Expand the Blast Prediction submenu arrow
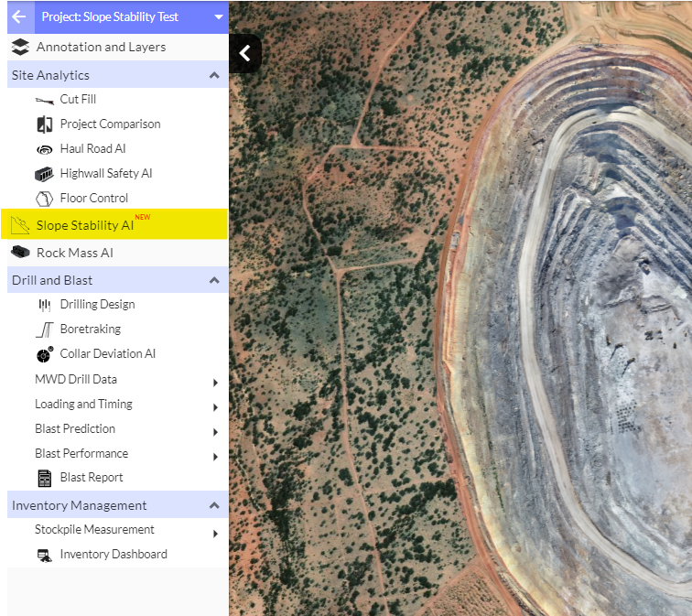The image size is (692, 616). (x=215, y=431)
